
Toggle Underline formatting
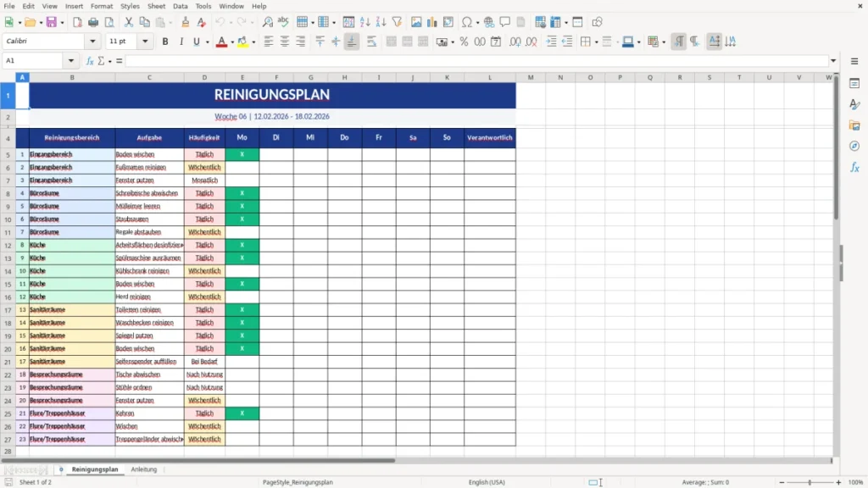pyautogui.click(x=196, y=42)
